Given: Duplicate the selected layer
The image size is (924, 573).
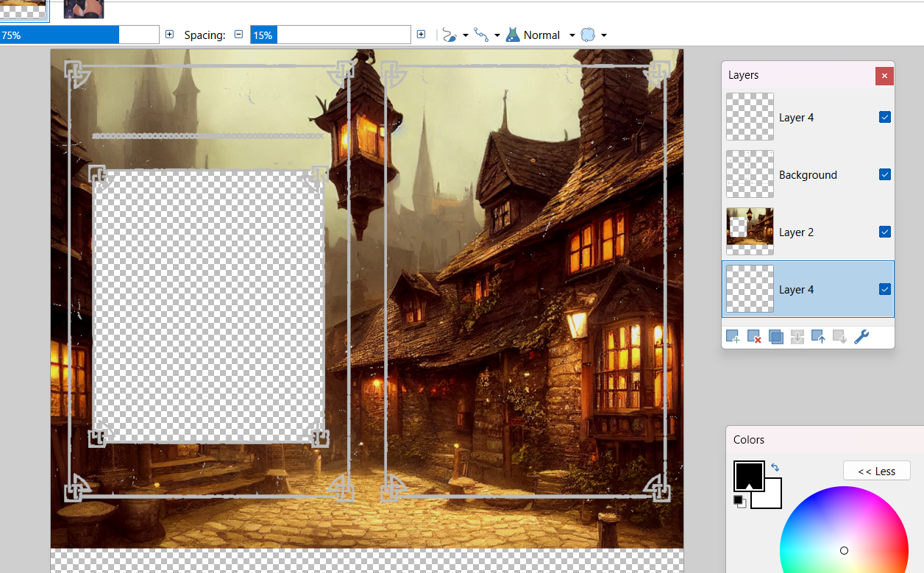Looking at the screenshot, I should (775, 337).
